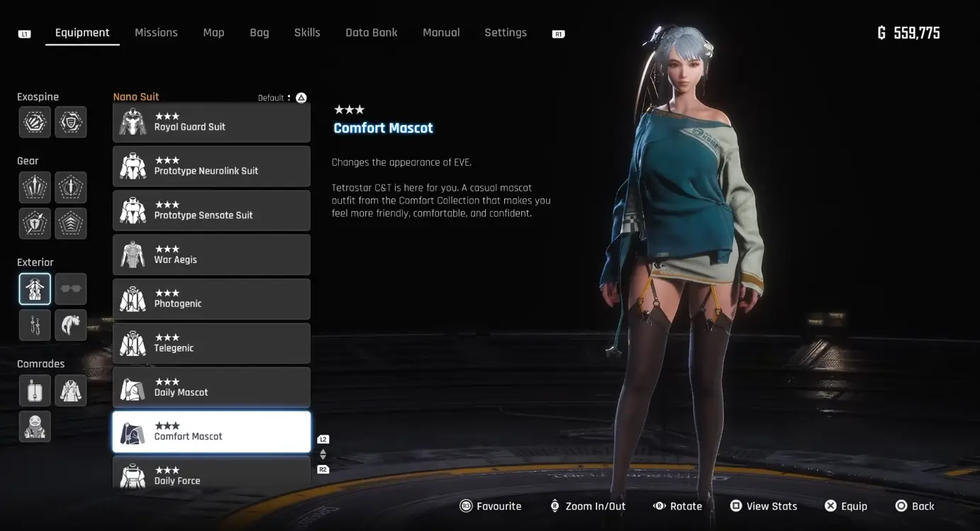
Task: Click the Zoom In/Out control
Action: pyautogui.click(x=589, y=506)
